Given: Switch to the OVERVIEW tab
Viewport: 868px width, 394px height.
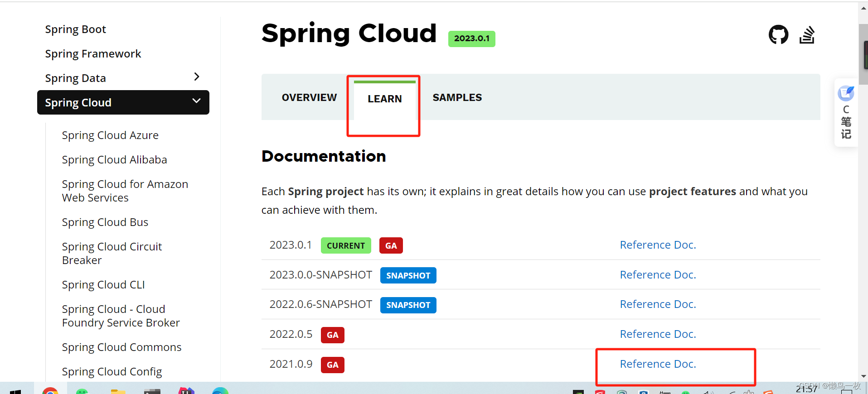Looking at the screenshot, I should click(x=309, y=97).
